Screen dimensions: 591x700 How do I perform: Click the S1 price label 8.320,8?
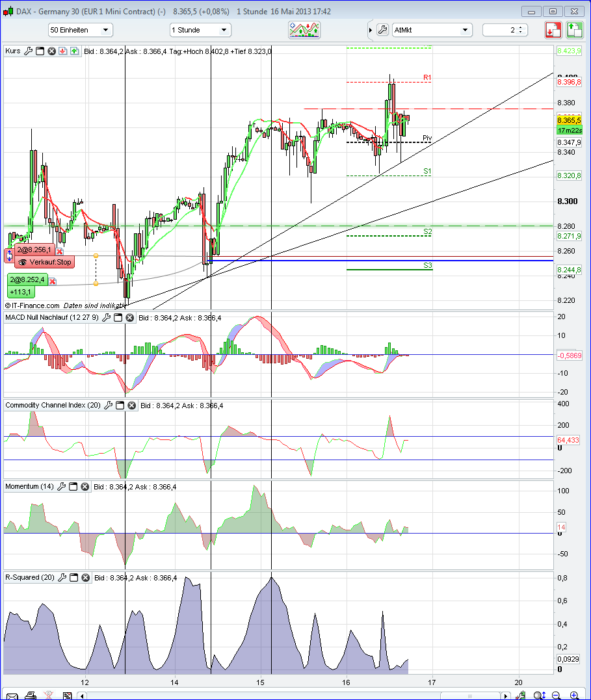[569, 175]
